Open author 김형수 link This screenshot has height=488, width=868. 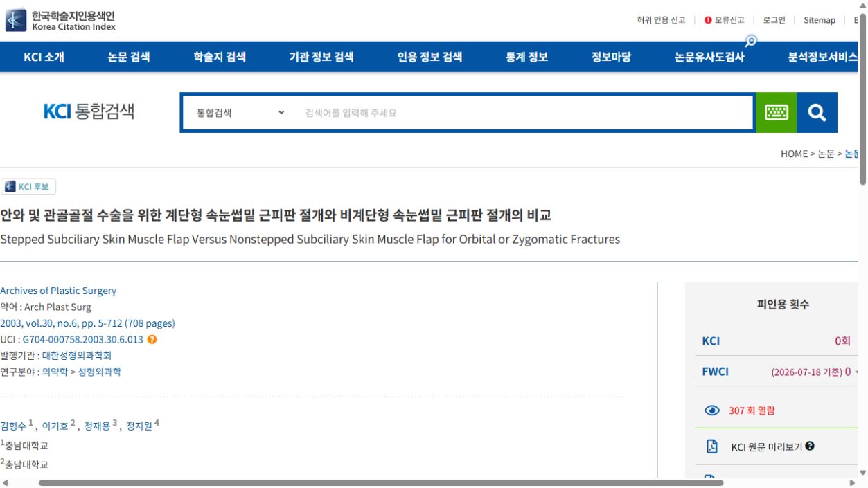click(x=13, y=426)
